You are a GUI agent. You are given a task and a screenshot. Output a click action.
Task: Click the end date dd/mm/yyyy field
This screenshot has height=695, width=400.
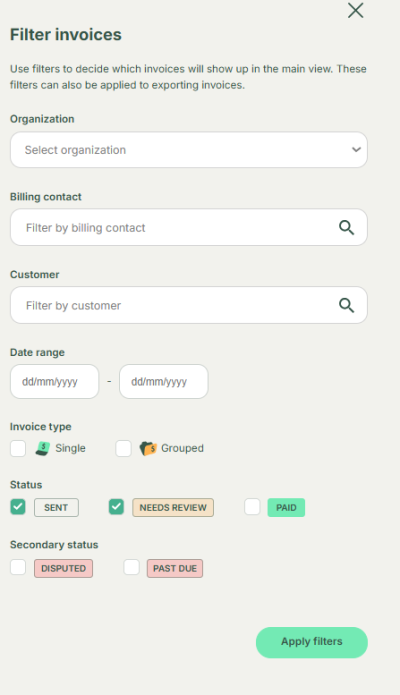[164, 382]
